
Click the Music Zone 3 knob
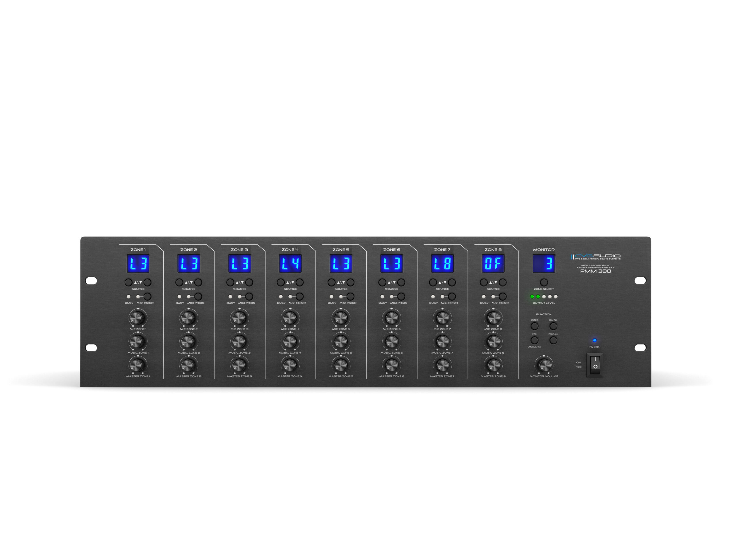pyautogui.click(x=239, y=341)
